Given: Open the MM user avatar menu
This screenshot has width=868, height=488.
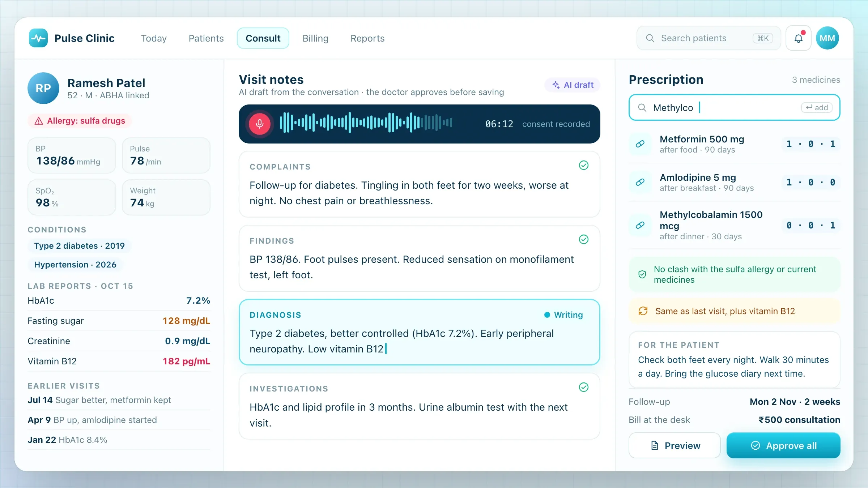Looking at the screenshot, I should coord(827,38).
